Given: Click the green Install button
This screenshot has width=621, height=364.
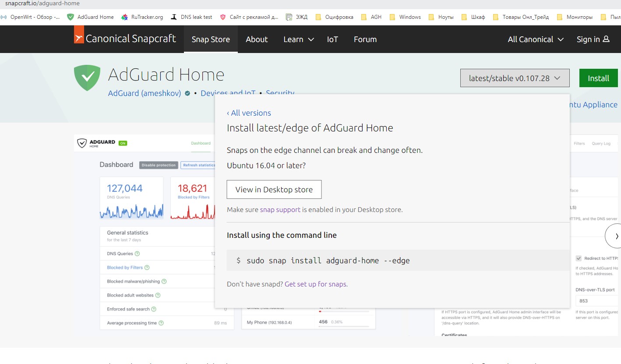Looking at the screenshot, I should [598, 78].
